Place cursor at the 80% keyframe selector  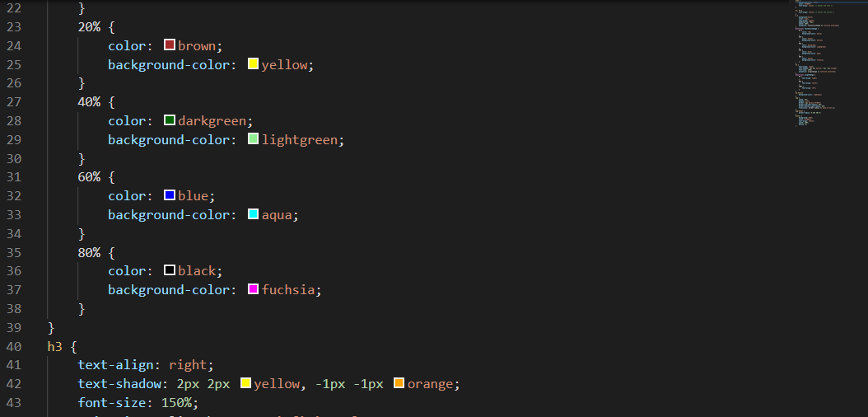[89, 252]
